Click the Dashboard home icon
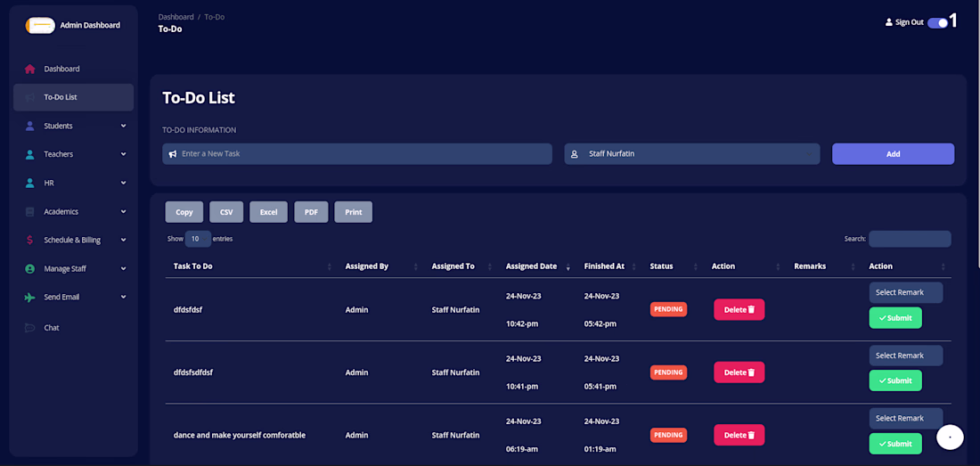The image size is (980, 466). 29,69
